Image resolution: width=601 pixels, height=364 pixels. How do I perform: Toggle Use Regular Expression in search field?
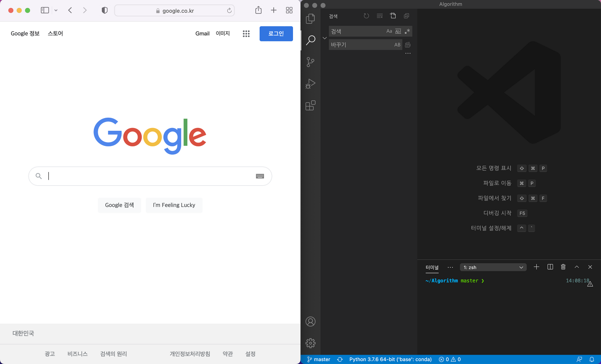[x=407, y=31]
